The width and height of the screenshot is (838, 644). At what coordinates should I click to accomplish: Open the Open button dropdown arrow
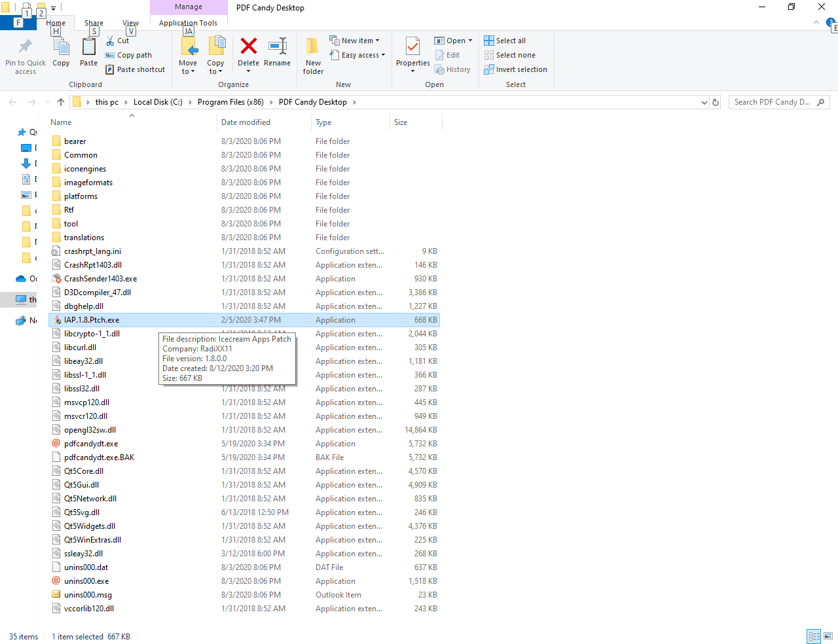click(x=470, y=41)
